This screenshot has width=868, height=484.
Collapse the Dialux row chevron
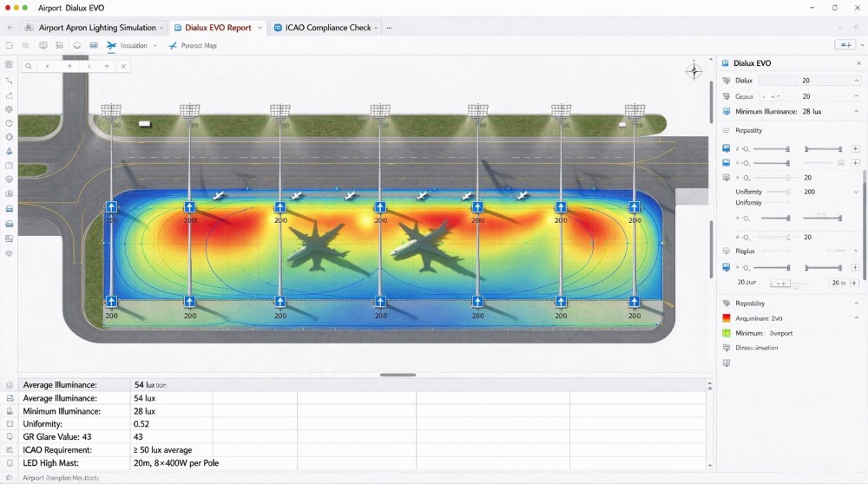[857, 80]
